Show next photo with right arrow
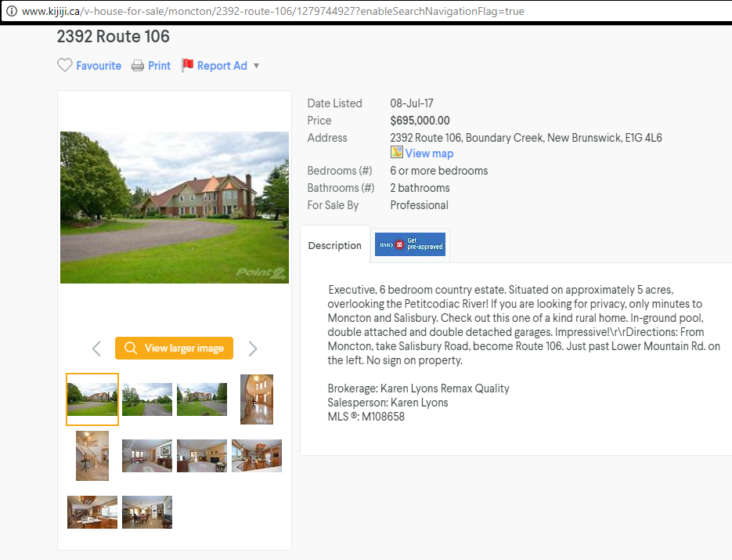The height and width of the screenshot is (560, 732). pyautogui.click(x=253, y=349)
